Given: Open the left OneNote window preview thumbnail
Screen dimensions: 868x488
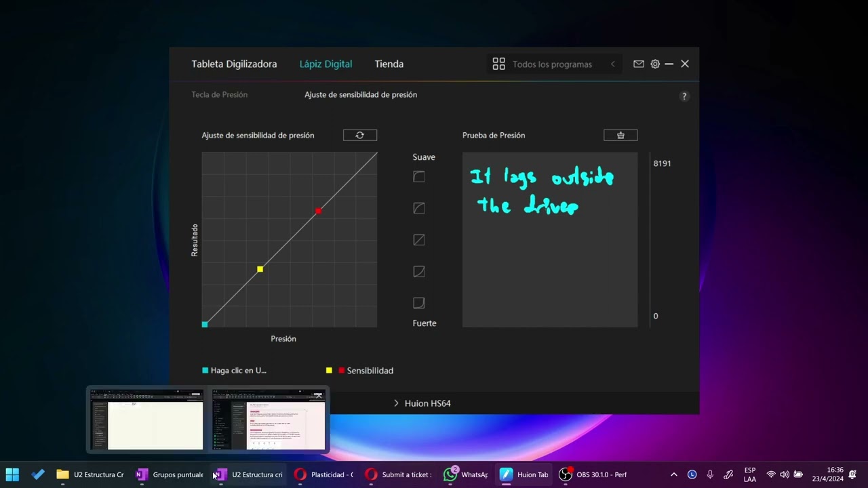Looking at the screenshot, I should click(x=147, y=420).
